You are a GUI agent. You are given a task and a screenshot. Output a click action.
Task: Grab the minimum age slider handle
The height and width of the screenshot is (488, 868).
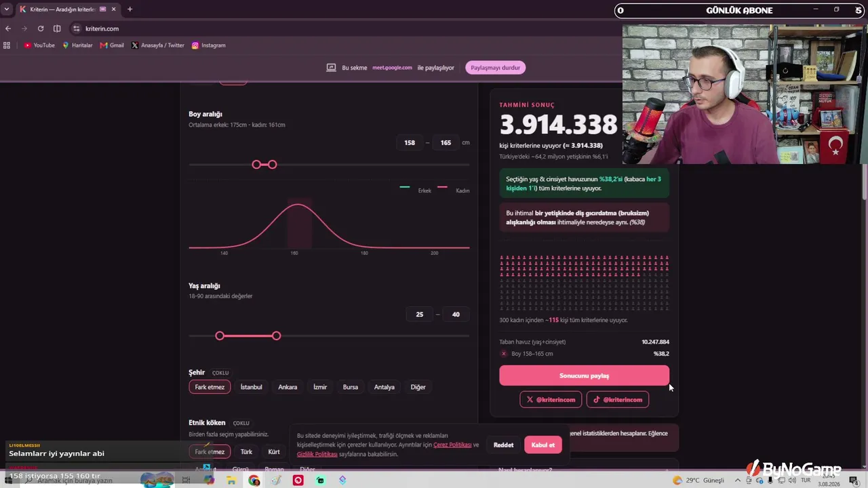pyautogui.click(x=220, y=336)
